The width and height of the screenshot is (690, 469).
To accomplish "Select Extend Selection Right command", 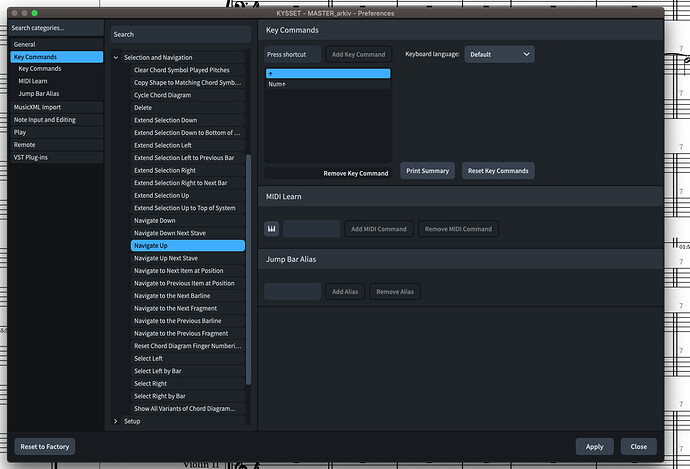I will pyautogui.click(x=188, y=170).
